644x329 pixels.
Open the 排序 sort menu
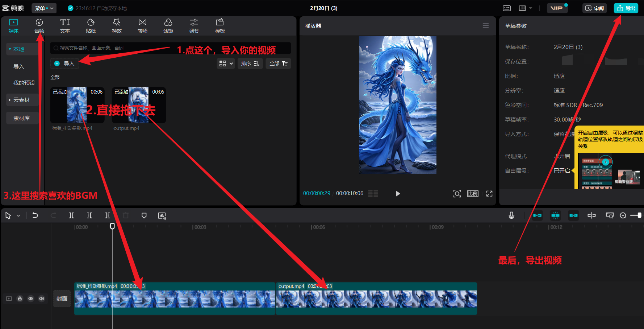(x=250, y=63)
